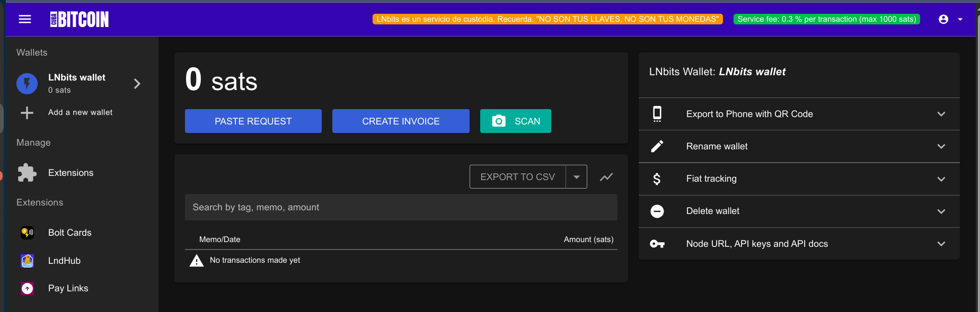Click the Extensions puzzle piece icon

(x=27, y=173)
